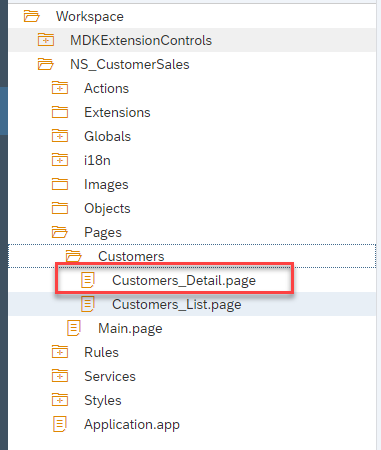Select the Objects folder label
This screenshot has height=450, width=381.
click(x=107, y=208)
